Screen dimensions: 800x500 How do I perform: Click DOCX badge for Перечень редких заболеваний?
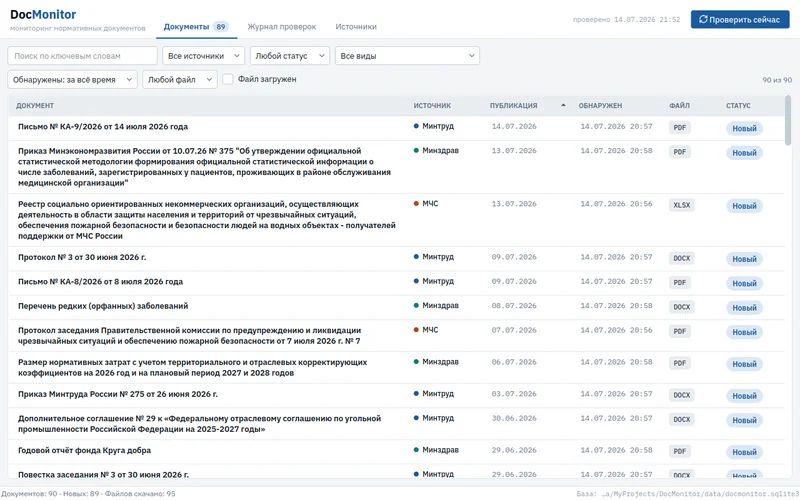coord(681,307)
